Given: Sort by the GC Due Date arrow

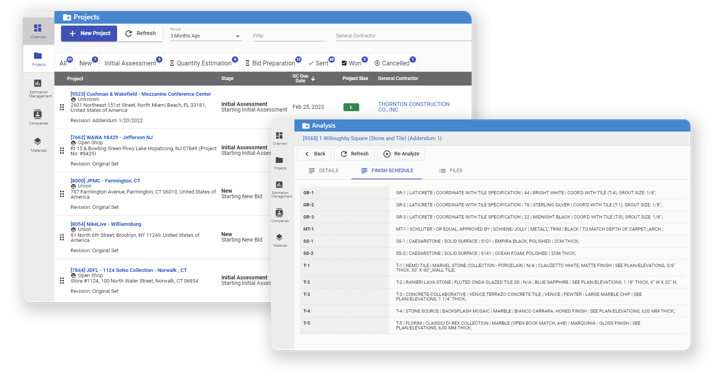Looking at the screenshot, I should [x=313, y=79].
